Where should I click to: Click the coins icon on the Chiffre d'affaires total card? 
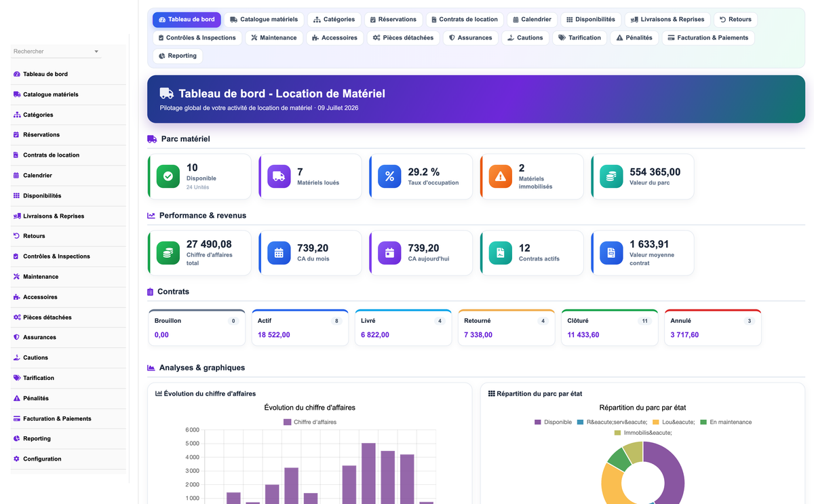click(x=168, y=253)
